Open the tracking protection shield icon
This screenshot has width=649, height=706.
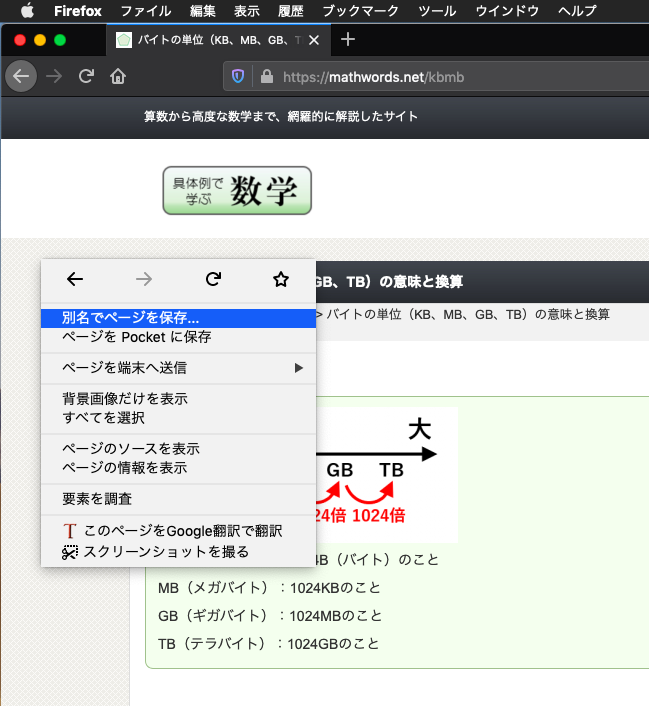238,77
